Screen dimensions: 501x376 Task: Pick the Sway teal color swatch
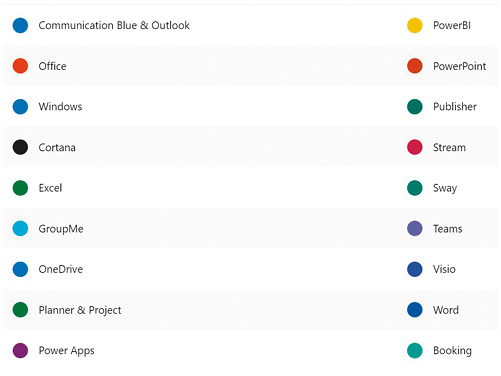(x=415, y=188)
